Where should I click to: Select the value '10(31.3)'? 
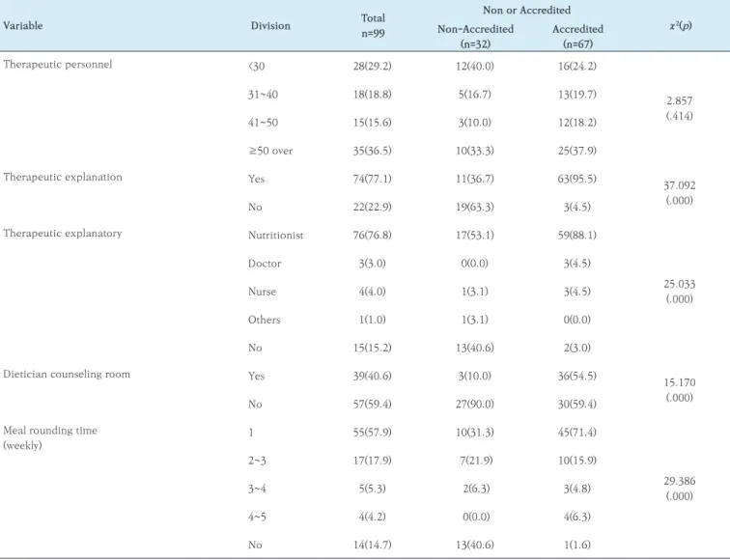pos(475,433)
